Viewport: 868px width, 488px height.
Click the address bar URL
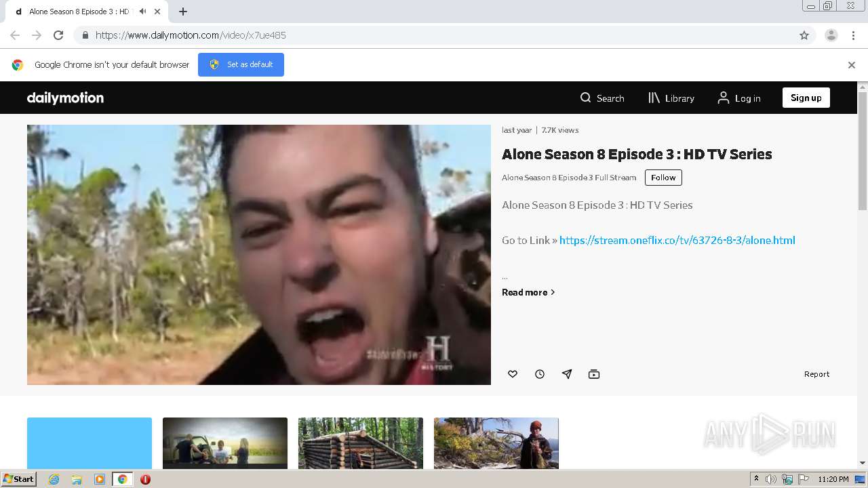tap(191, 35)
